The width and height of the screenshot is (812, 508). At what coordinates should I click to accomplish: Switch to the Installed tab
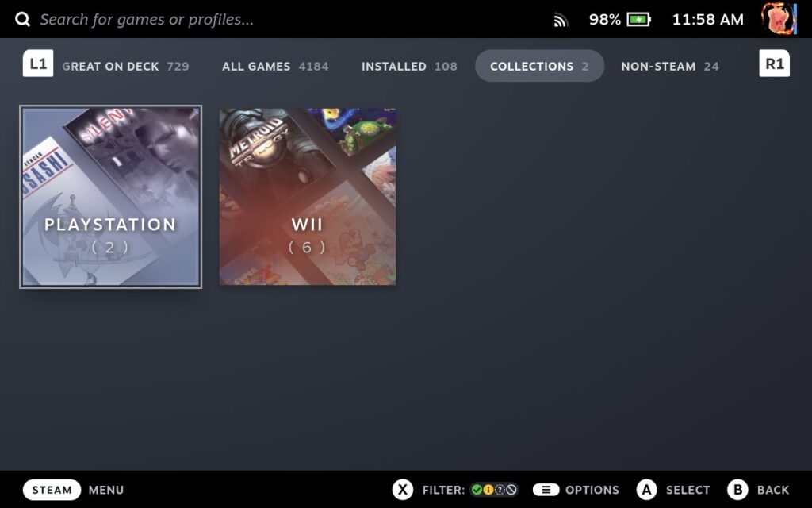(409, 67)
